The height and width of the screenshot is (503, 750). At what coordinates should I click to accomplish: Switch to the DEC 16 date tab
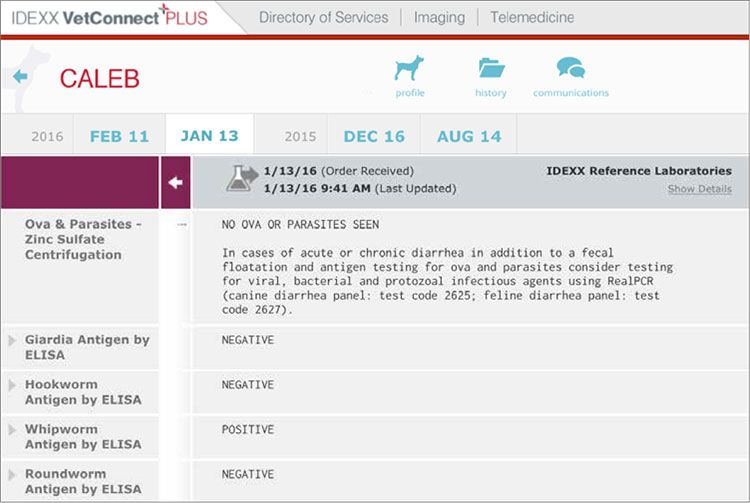374,136
